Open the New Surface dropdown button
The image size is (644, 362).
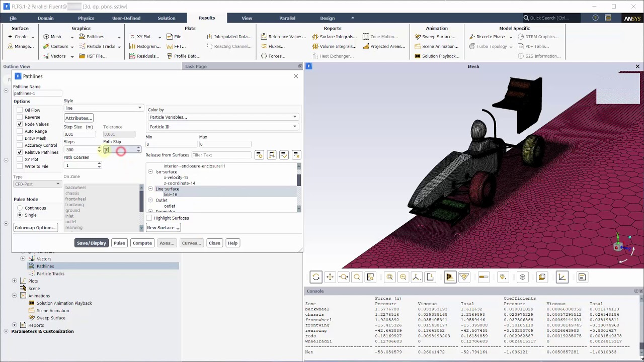click(163, 228)
